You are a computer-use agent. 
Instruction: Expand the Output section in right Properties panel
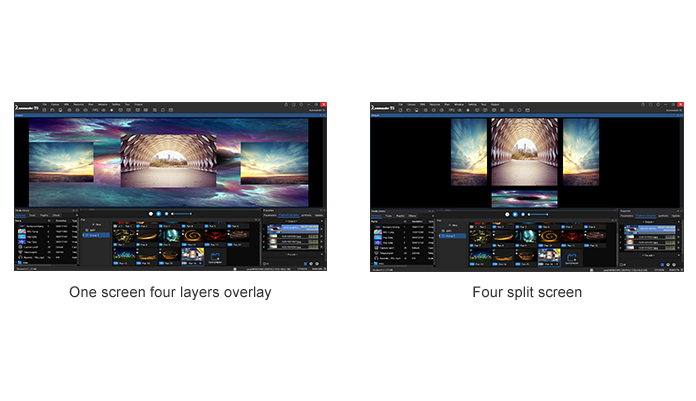pos(650,221)
